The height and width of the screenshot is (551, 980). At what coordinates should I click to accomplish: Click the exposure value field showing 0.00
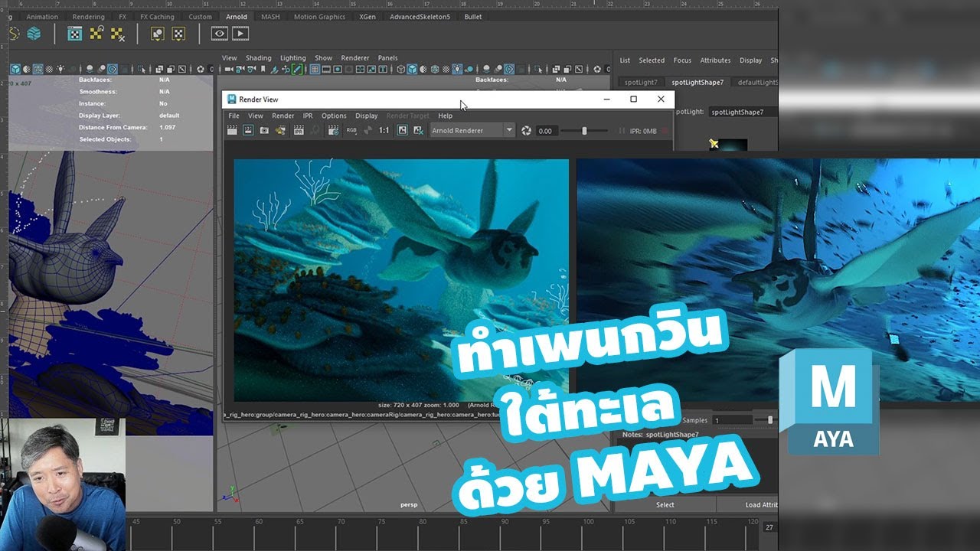click(x=547, y=131)
